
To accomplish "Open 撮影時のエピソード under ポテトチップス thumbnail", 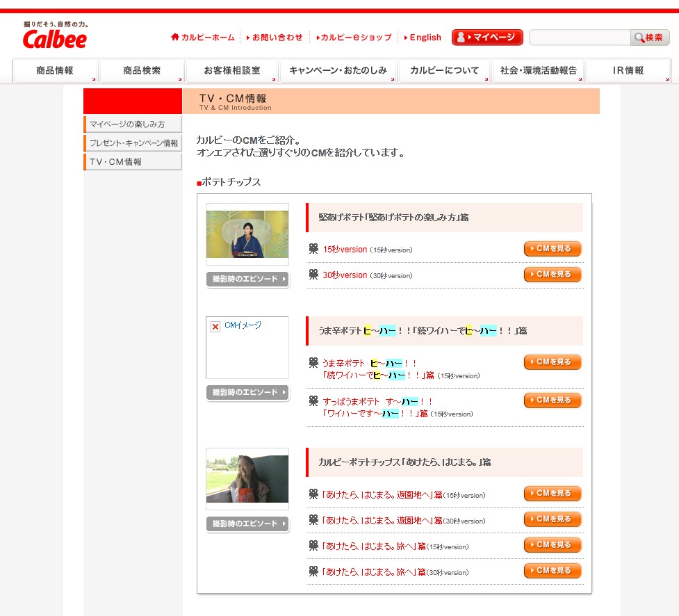I will (247, 524).
